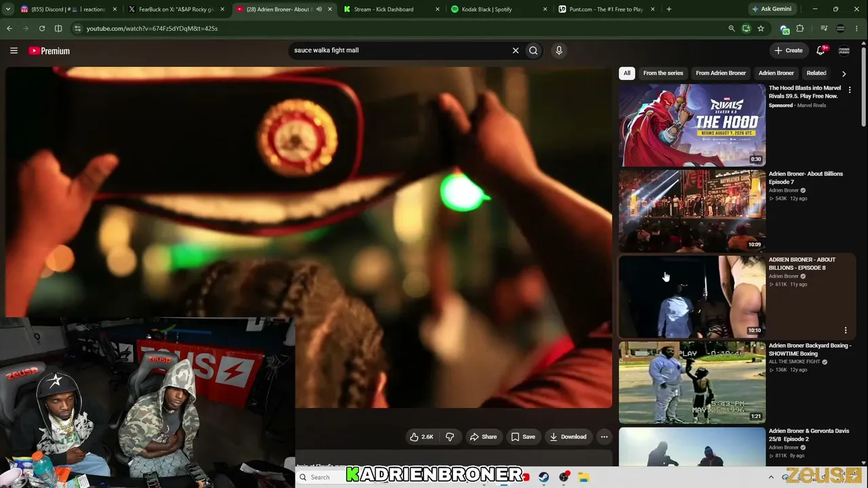Open more options for About Billions Episode 8
This screenshot has height=488, width=868.
[x=846, y=331]
